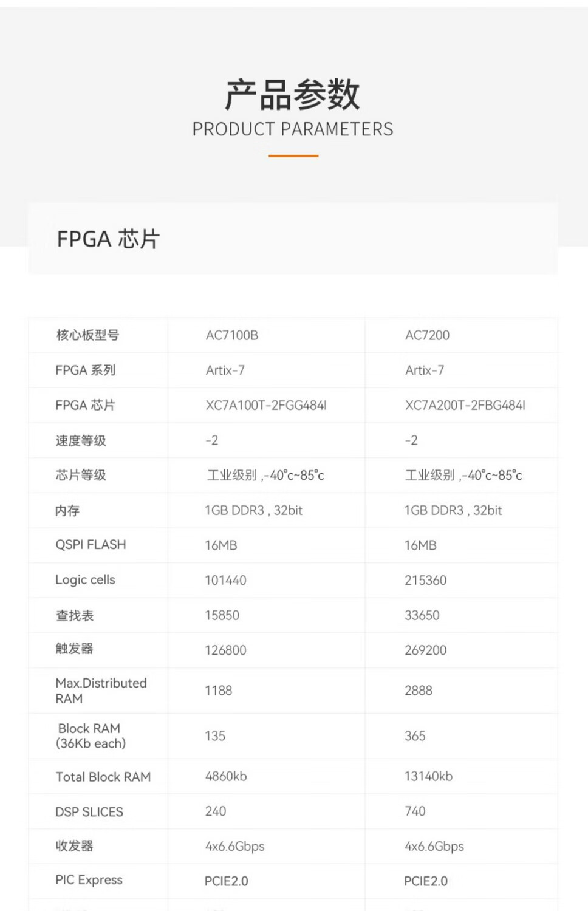Select the FPGA 芯片 section header
The height and width of the screenshot is (911, 588).
(x=108, y=239)
